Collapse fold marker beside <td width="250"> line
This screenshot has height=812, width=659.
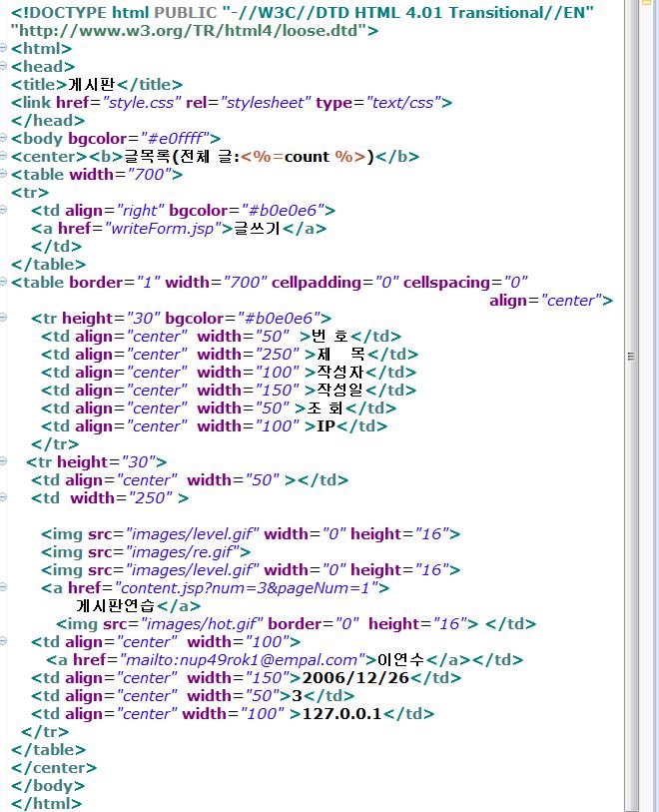point(3,497)
